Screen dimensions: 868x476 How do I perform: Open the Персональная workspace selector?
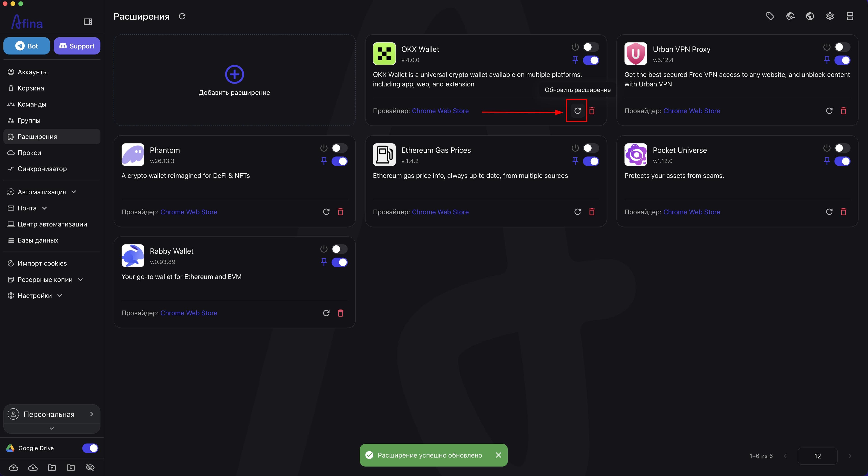click(x=52, y=414)
